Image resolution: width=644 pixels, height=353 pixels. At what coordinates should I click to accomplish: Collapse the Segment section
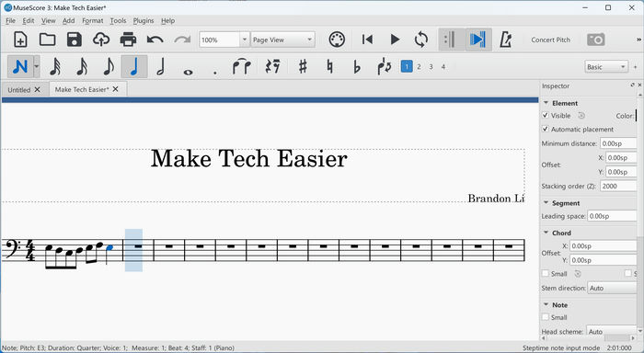[546, 203]
